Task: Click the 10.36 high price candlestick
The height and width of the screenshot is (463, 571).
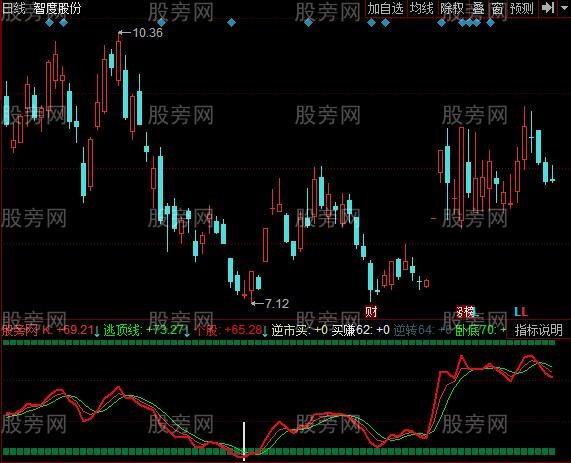Action: (118, 60)
